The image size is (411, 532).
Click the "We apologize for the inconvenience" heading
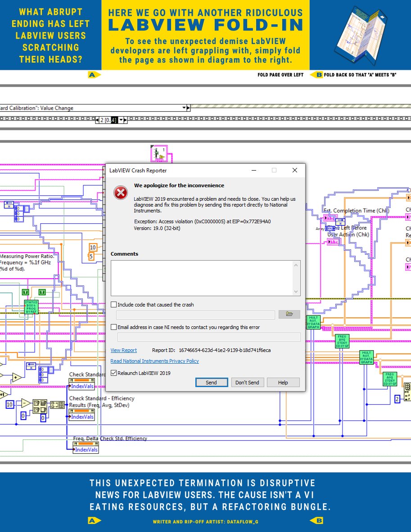click(179, 185)
